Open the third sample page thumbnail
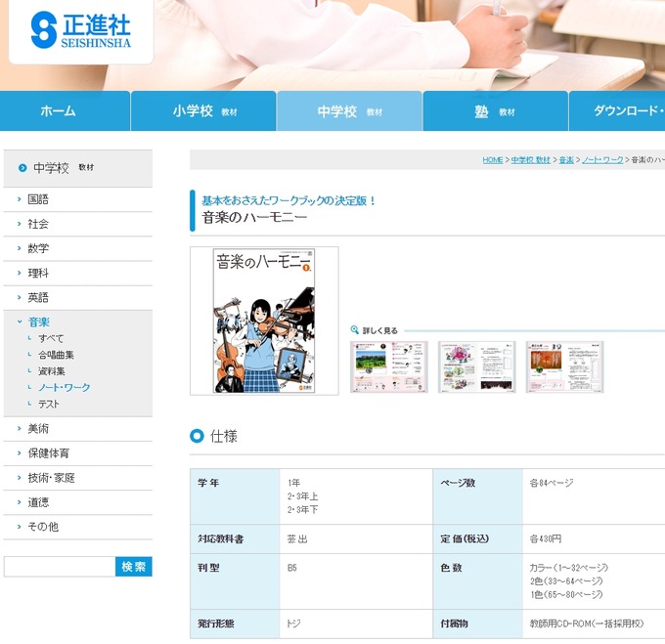Image resolution: width=665 pixels, height=644 pixels. (x=564, y=366)
